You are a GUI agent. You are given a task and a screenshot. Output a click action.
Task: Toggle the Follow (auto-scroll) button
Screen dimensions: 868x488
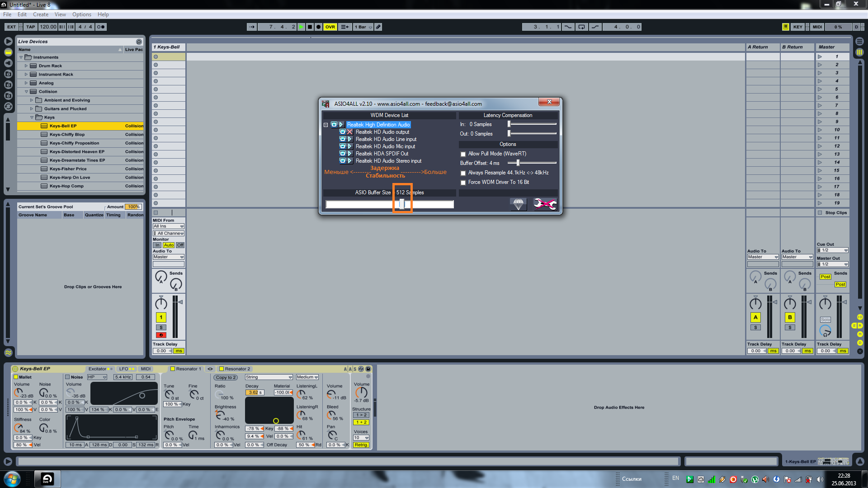[x=251, y=27]
